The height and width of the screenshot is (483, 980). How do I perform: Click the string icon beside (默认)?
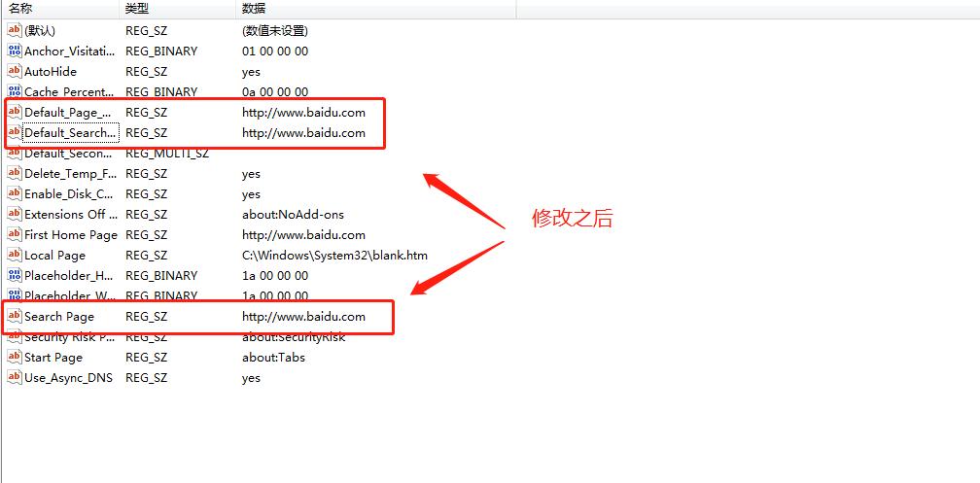[x=15, y=30]
